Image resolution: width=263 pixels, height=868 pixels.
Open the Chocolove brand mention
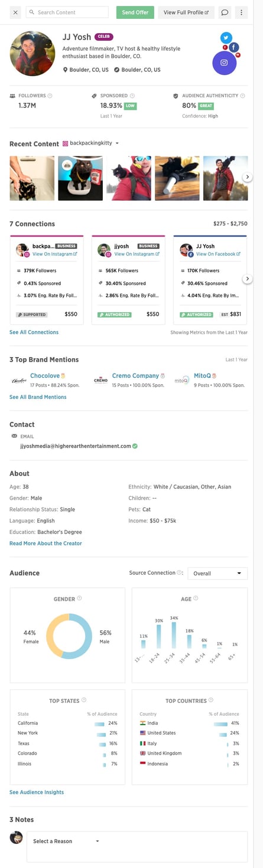point(44,375)
